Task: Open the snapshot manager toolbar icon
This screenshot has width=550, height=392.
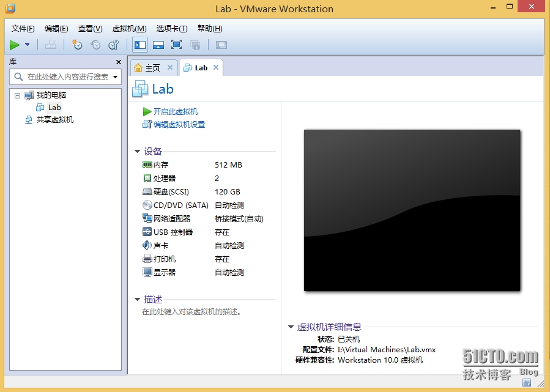Action: pyautogui.click(x=114, y=45)
